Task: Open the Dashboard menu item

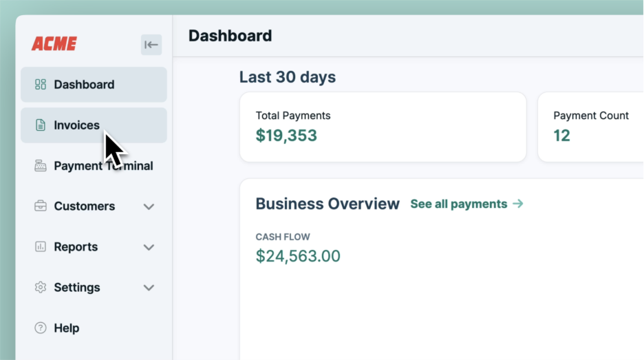Action: [x=94, y=84]
